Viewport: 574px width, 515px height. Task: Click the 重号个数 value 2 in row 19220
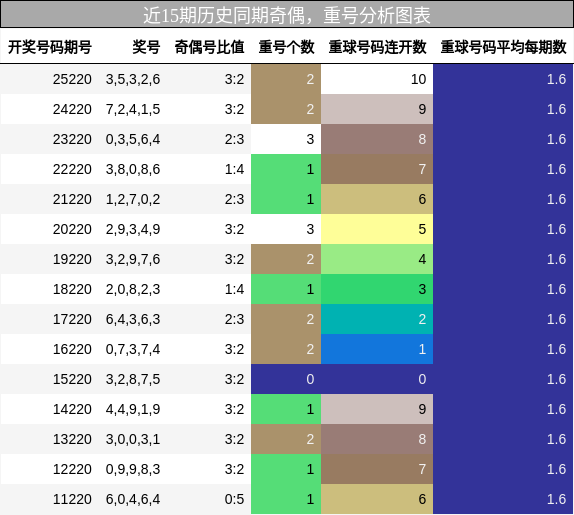point(286,259)
